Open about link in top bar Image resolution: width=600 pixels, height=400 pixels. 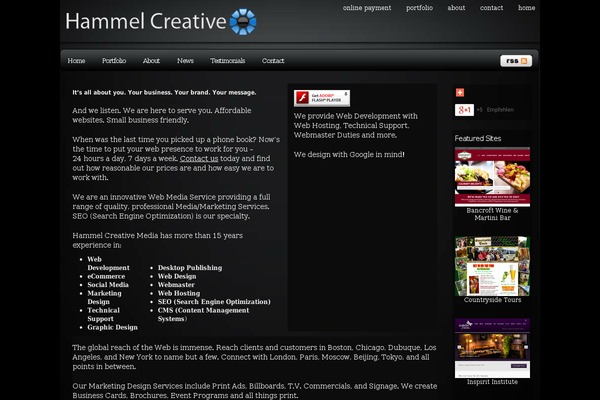[457, 8]
